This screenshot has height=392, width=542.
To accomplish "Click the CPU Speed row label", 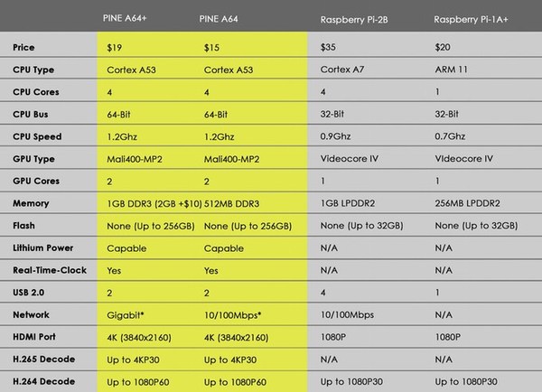I will tap(38, 135).
